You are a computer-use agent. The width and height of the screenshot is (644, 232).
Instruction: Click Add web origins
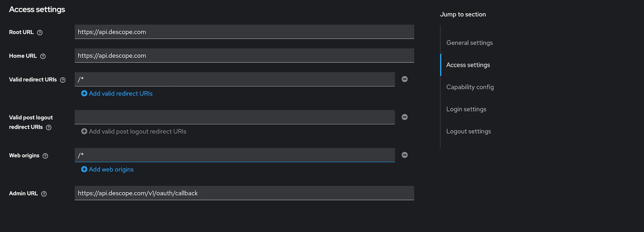pos(111,169)
